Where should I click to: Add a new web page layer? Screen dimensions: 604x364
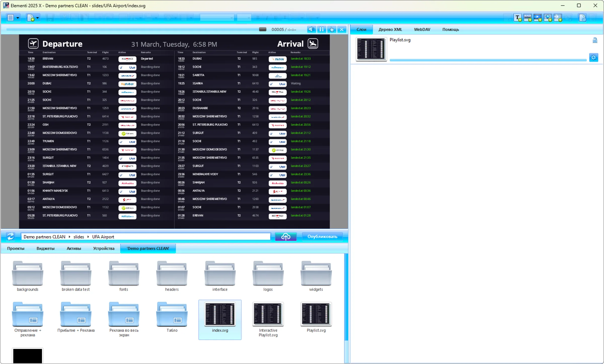(548, 18)
